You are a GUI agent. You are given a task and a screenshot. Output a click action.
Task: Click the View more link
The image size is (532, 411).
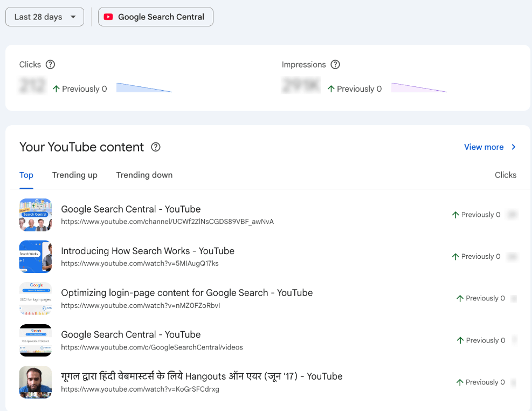(483, 147)
